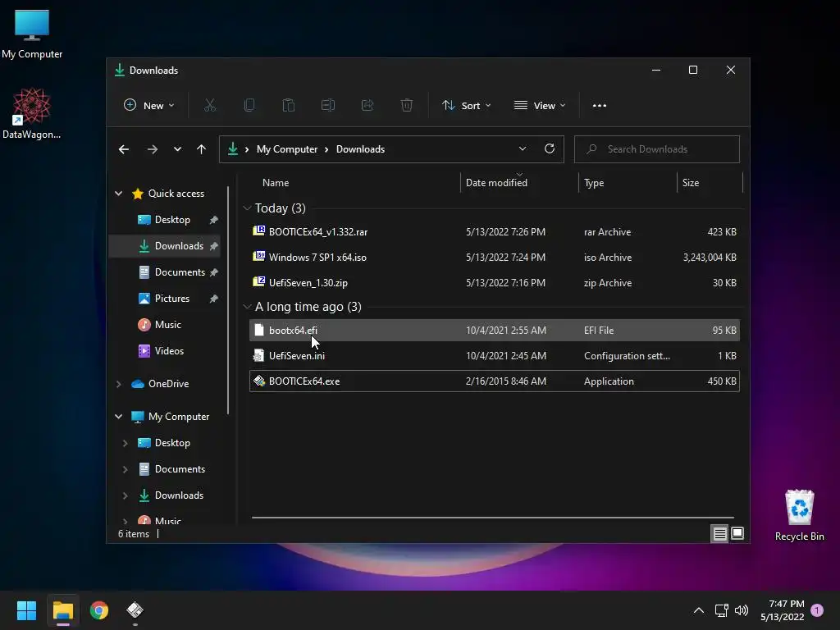Open notification center badge
Screen dimensions: 840x630
(x=817, y=610)
